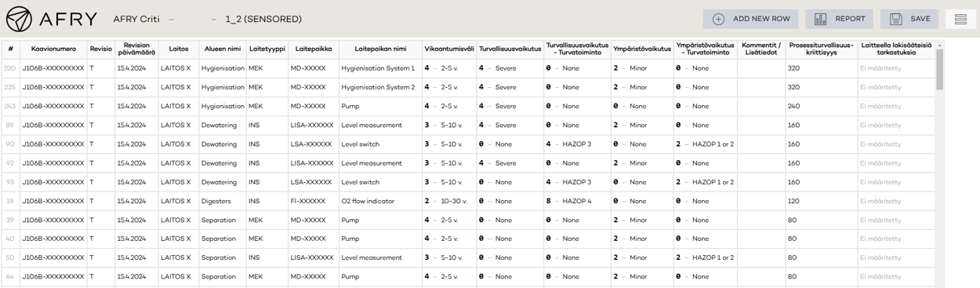Click the Kaavionumero column header
The width and height of the screenshot is (980, 288).
(x=54, y=49)
